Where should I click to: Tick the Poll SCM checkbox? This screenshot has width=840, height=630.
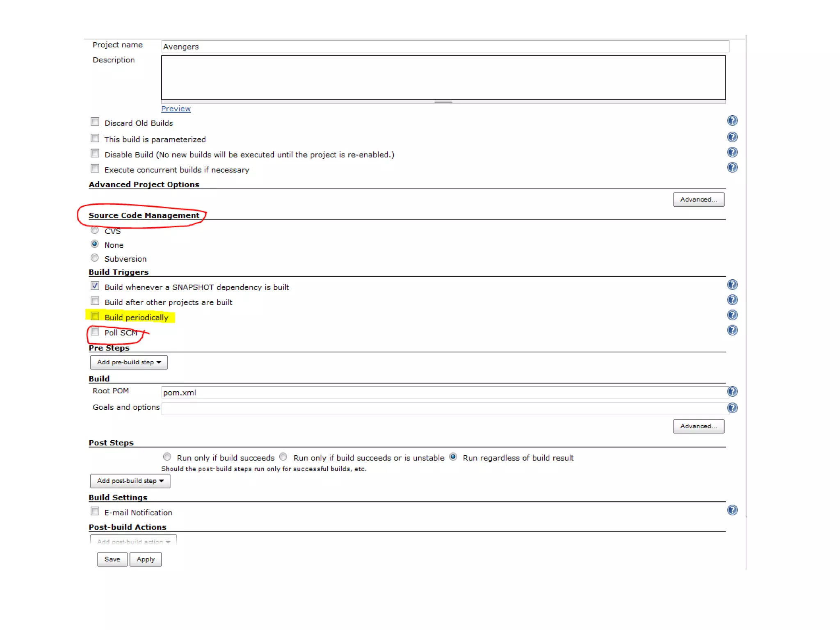pos(95,331)
